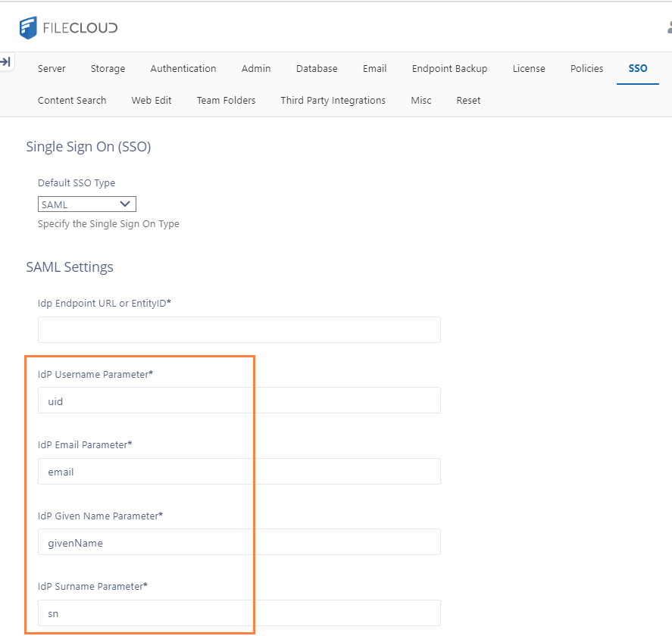The image size is (672, 636).
Task: Open the Reset tab
Action: pos(468,100)
